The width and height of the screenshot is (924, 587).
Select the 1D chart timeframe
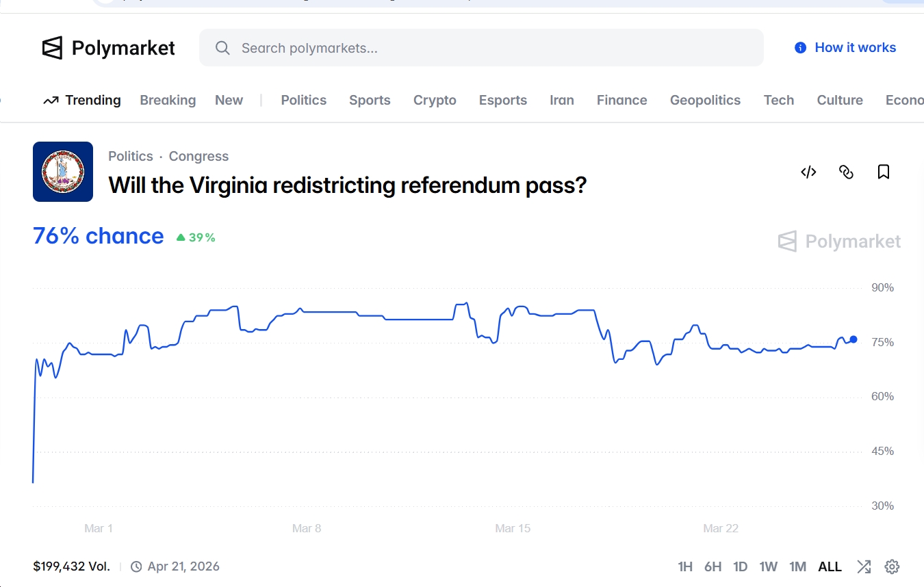tap(740, 566)
